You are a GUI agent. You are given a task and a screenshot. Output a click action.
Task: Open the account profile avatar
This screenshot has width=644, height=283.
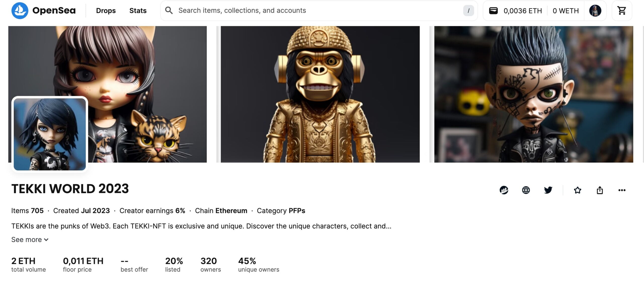(x=595, y=11)
